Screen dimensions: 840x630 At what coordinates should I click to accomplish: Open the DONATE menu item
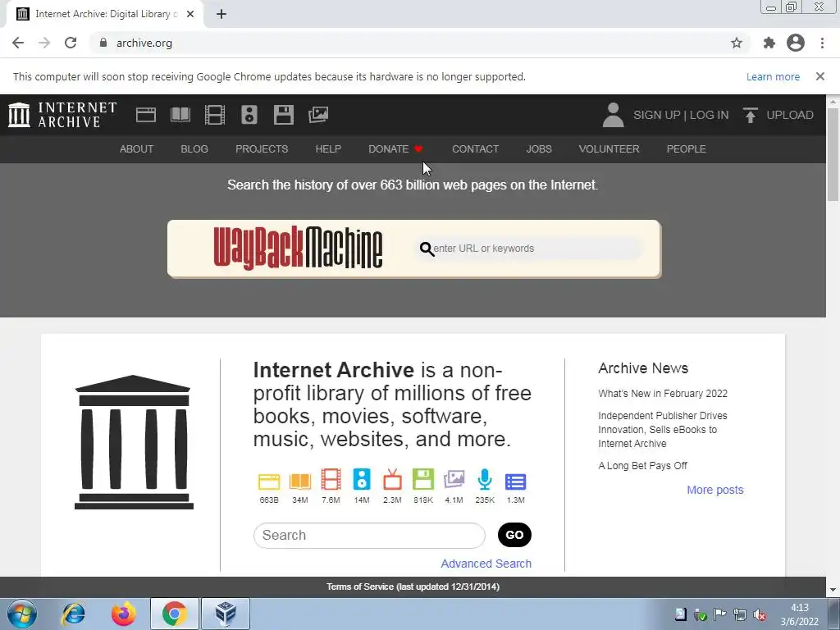(x=395, y=149)
